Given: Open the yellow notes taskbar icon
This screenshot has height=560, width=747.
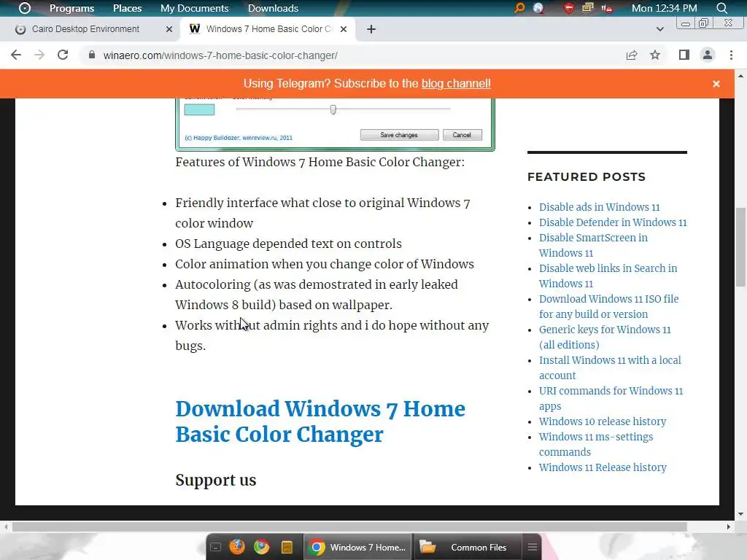Looking at the screenshot, I should tap(287, 547).
